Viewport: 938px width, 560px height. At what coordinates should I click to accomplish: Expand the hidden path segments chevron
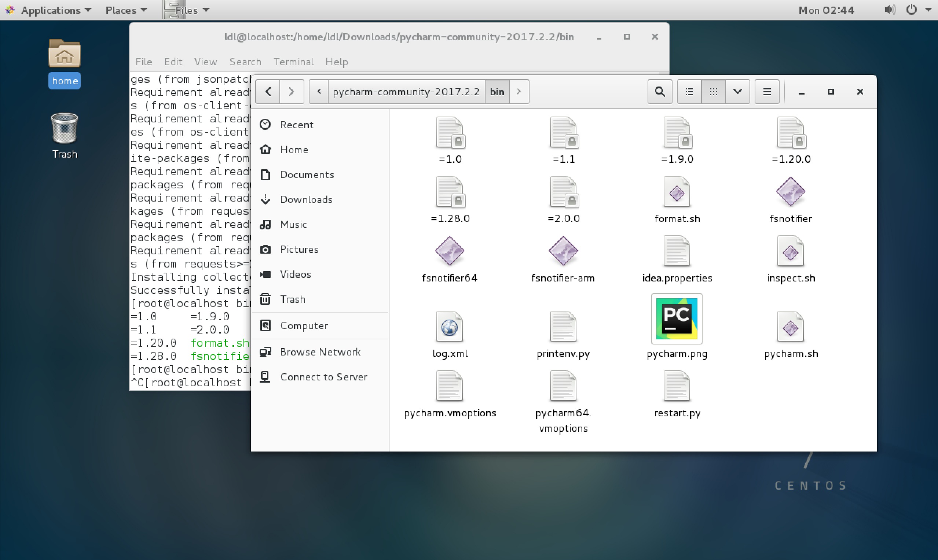[x=319, y=91]
